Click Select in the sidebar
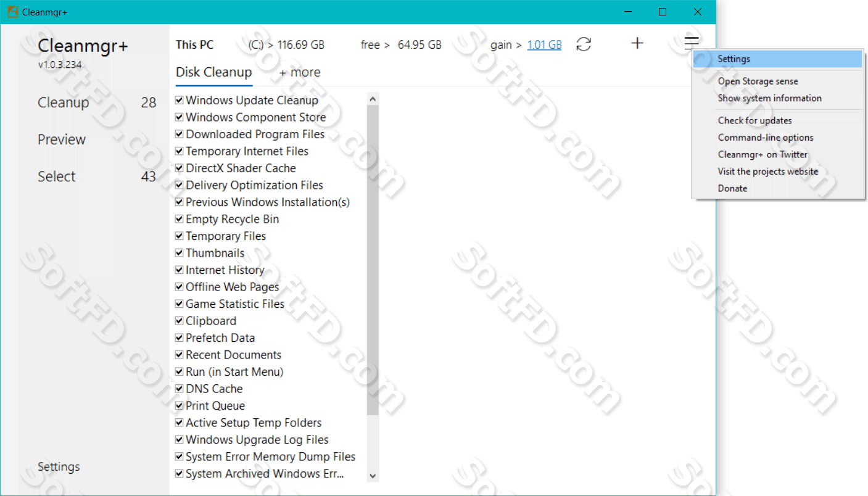Screen dimensions: 868x496 [57, 176]
